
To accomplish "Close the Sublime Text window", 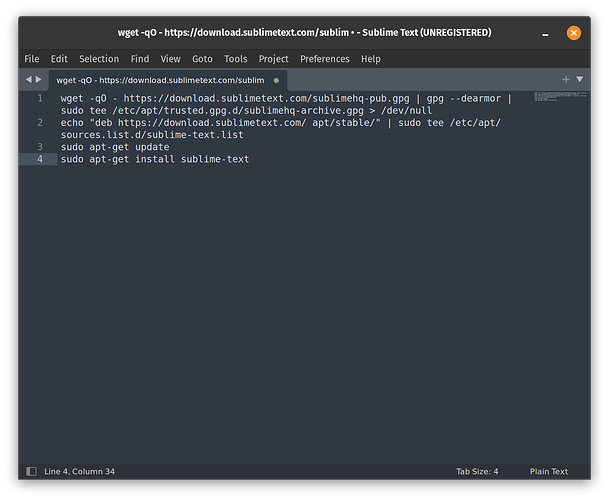I will [574, 33].
